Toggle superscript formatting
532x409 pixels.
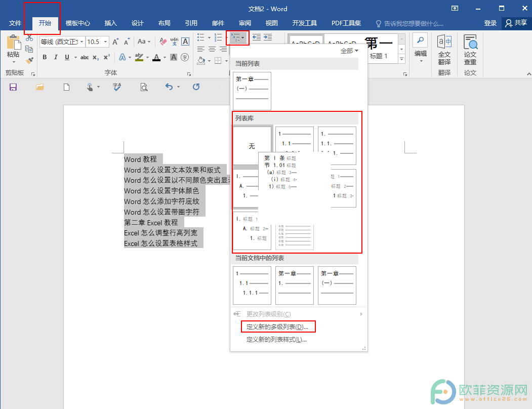click(x=107, y=57)
